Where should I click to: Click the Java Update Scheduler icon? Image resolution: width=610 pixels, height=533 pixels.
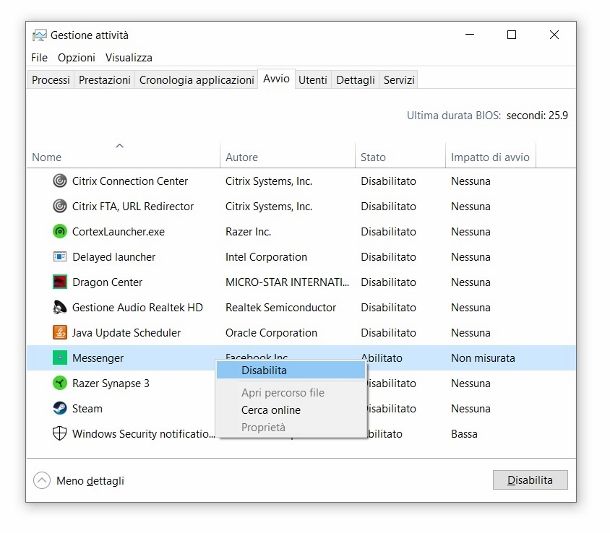60,333
